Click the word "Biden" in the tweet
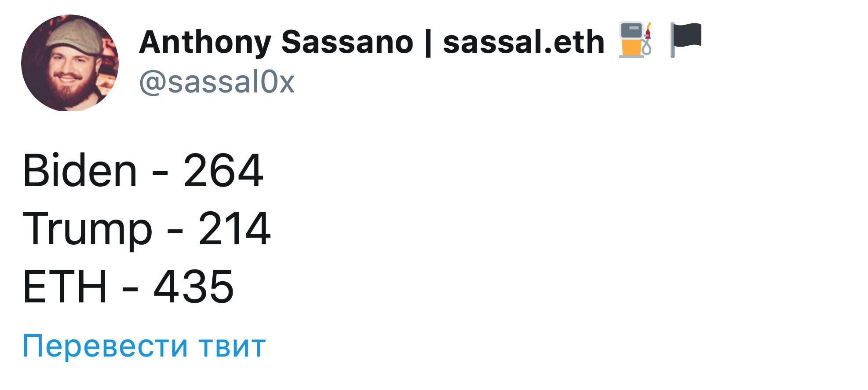The width and height of the screenshot is (868, 390). (80, 171)
